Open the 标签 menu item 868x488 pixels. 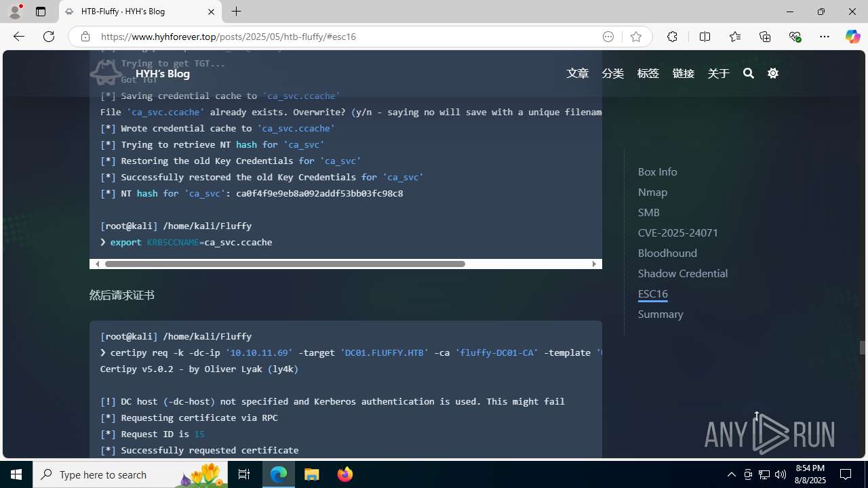pyautogui.click(x=648, y=73)
